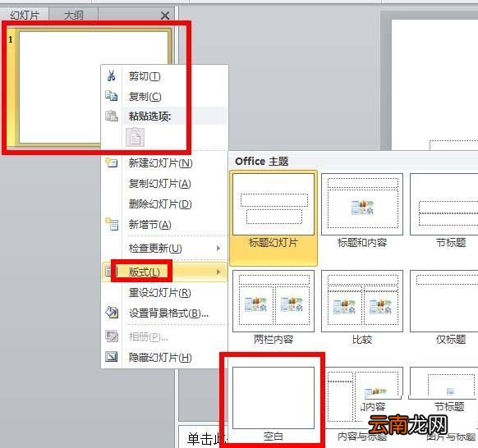Screen dimensions: 478x448
Task: Click the 粘贴选项: heading text
Action: tap(149, 116)
